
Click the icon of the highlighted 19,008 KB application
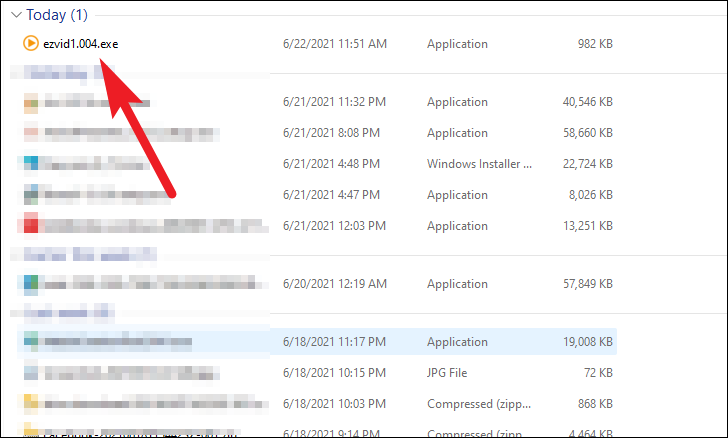point(30,342)
